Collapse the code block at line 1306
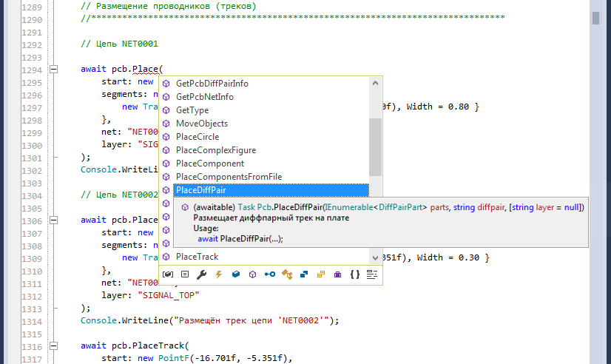The image size is (611, 364). (54, 220)
